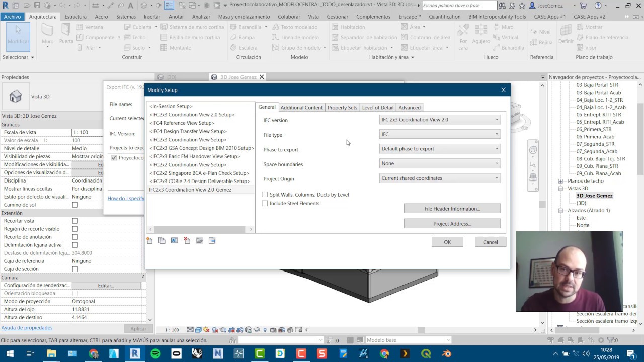
Task: Create a new IFC export setup
Action: [149, 241]
